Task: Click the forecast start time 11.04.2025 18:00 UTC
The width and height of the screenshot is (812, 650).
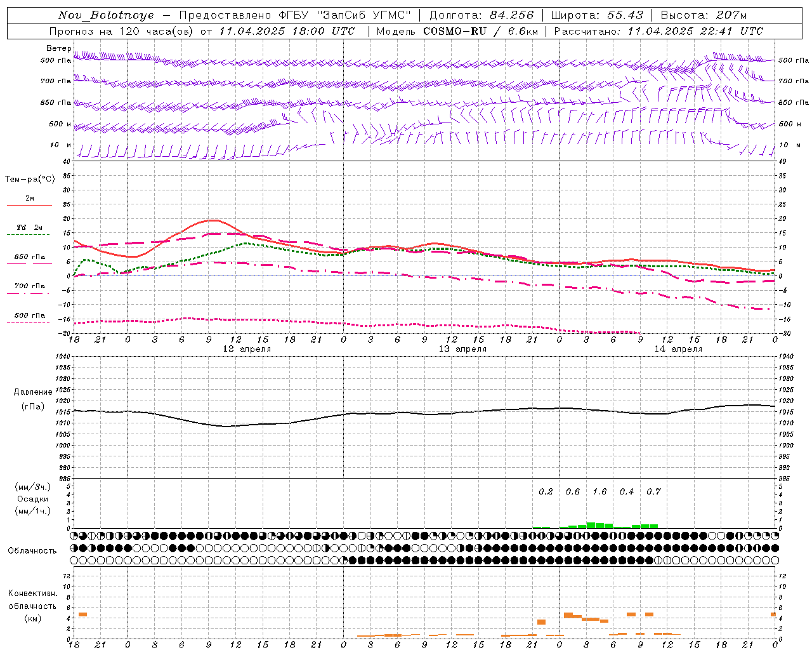Action: [x=287, y=31]
